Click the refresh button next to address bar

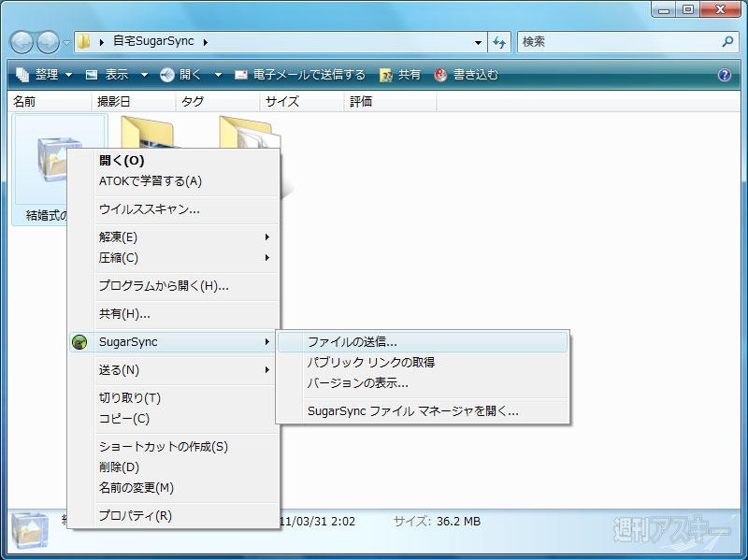499,42
